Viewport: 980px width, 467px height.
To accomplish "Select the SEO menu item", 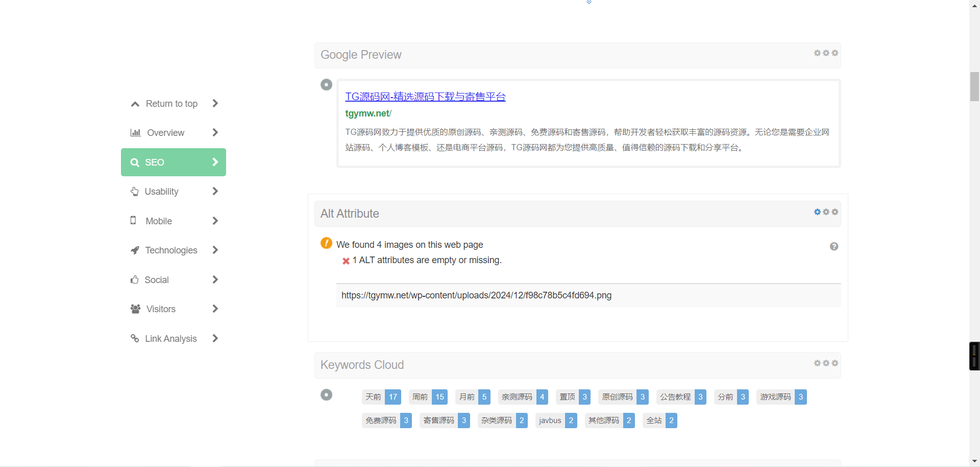I will tap(173, 162).
